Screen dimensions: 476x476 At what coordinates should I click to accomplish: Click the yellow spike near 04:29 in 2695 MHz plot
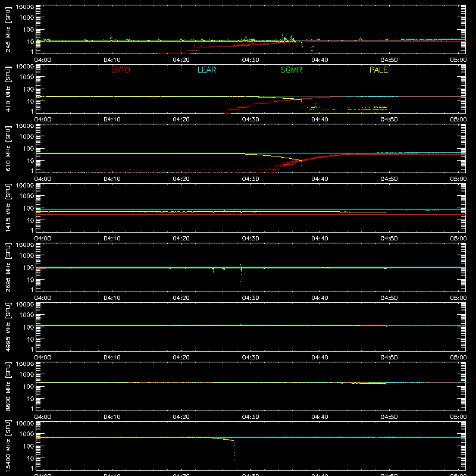(x=241, y=273)
